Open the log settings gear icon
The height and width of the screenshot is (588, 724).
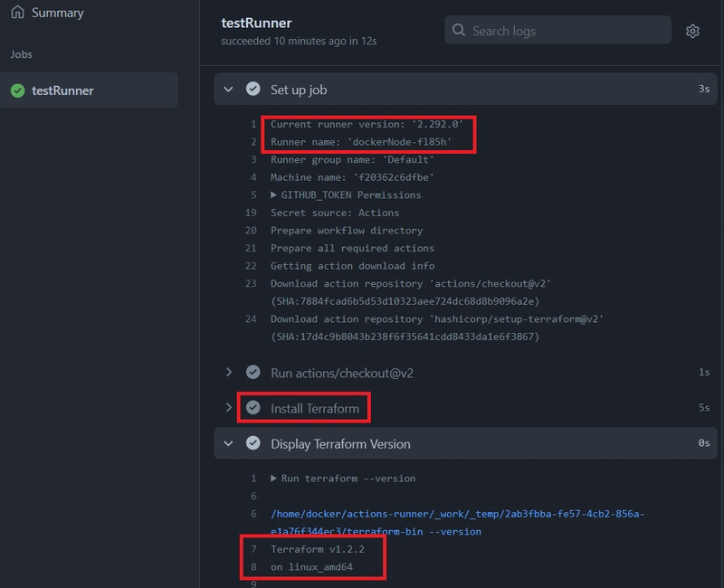click(692, 31)
